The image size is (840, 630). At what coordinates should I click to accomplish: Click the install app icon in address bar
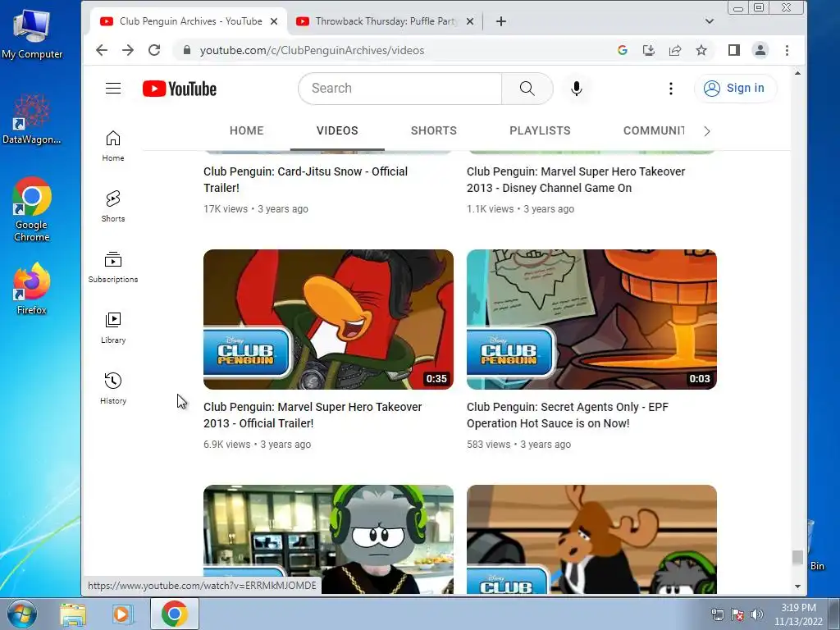pos(649,50)
